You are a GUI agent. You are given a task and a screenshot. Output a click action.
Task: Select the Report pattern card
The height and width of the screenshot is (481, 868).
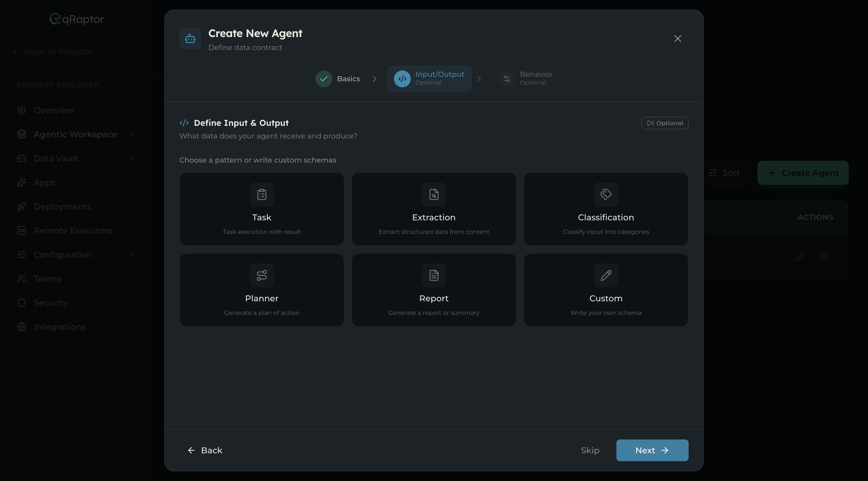(434, 290)
